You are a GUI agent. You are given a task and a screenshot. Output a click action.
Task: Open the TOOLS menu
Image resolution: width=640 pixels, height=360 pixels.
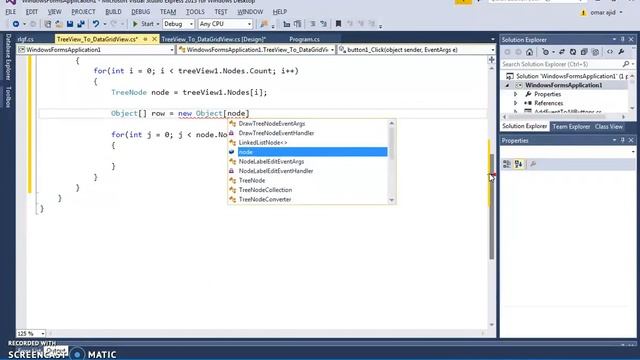point(195,12)
